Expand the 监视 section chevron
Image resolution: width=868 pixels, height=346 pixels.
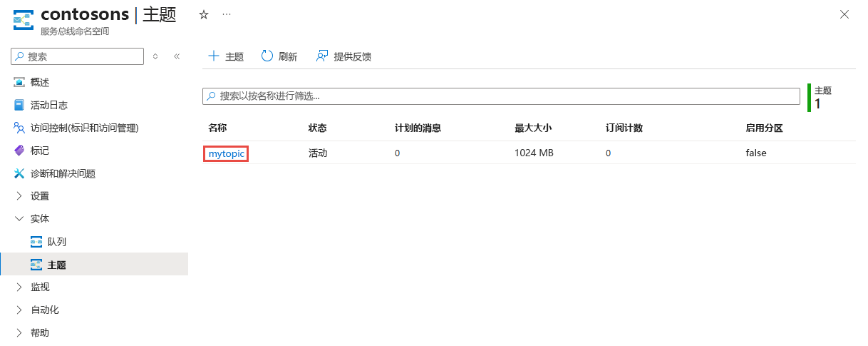[x=19, y=287]
